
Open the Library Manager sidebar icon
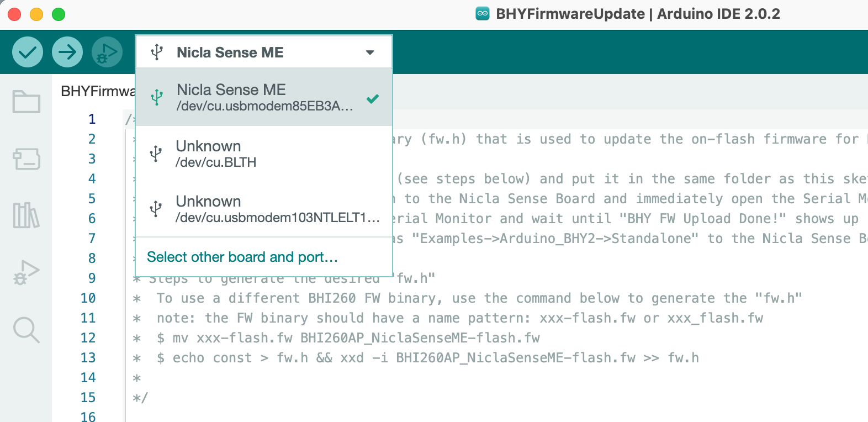click(x=27, y=215)
